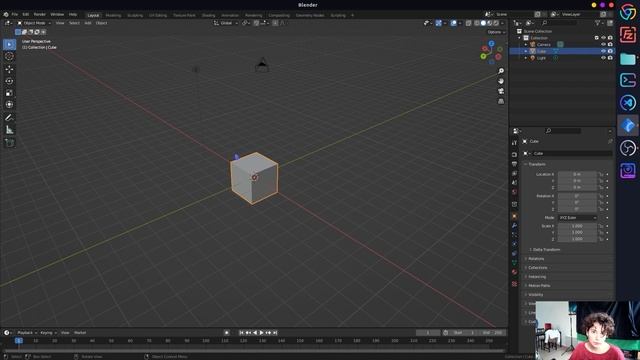Switch orthographic/perspective grid icon in viewport

(501, 101)
